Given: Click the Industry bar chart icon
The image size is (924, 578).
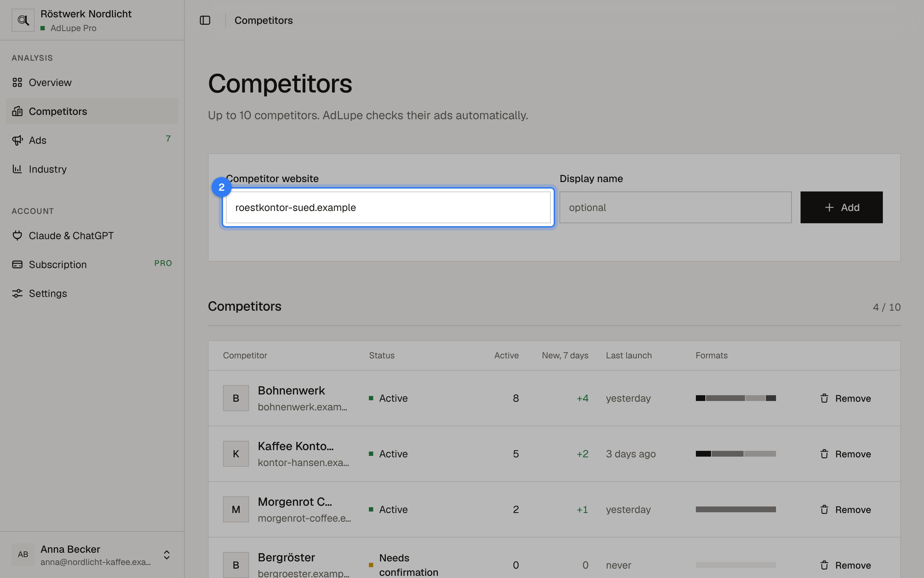Looking at the screenshot, I should coord(17,169).
